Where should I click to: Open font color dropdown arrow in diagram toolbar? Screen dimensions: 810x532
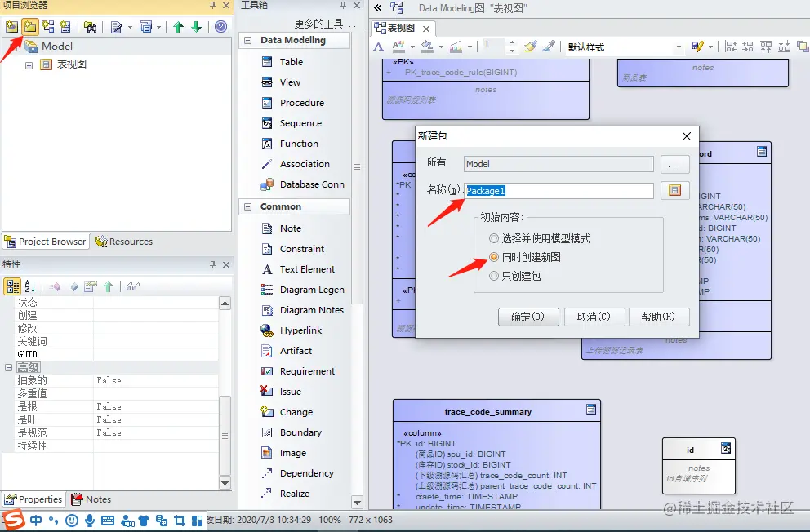412,47
